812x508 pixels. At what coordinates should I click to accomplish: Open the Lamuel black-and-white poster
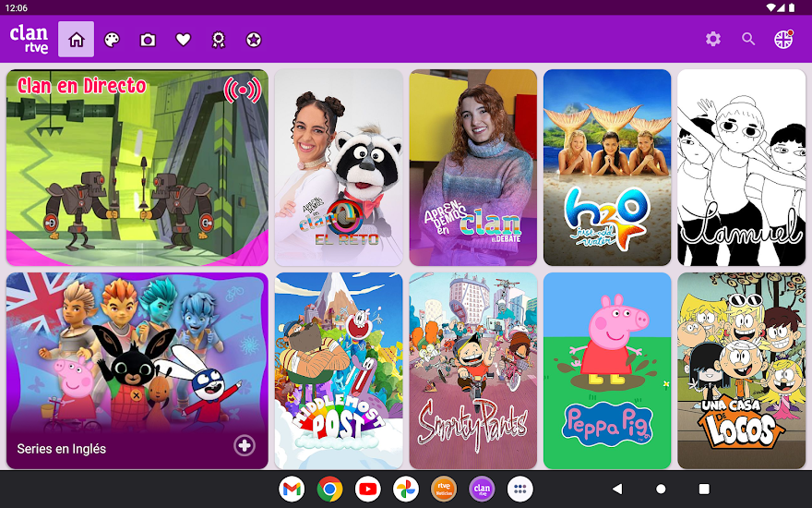click(741, 167)
